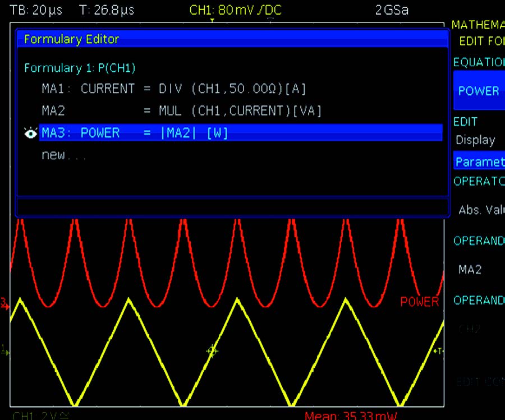Click the Mean 35.33 mW measurement readout
This screenshot has height=420, width=505.
[x=351, y=416]
